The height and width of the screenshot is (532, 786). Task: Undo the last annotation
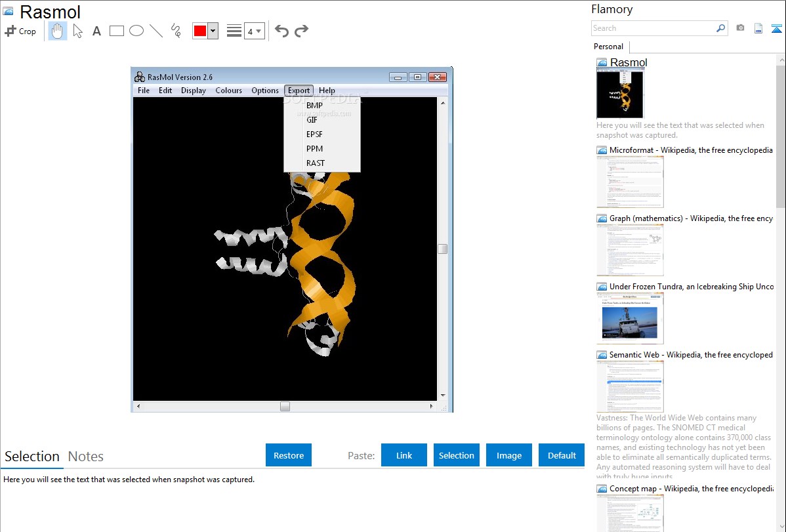(x=281, y=31)
